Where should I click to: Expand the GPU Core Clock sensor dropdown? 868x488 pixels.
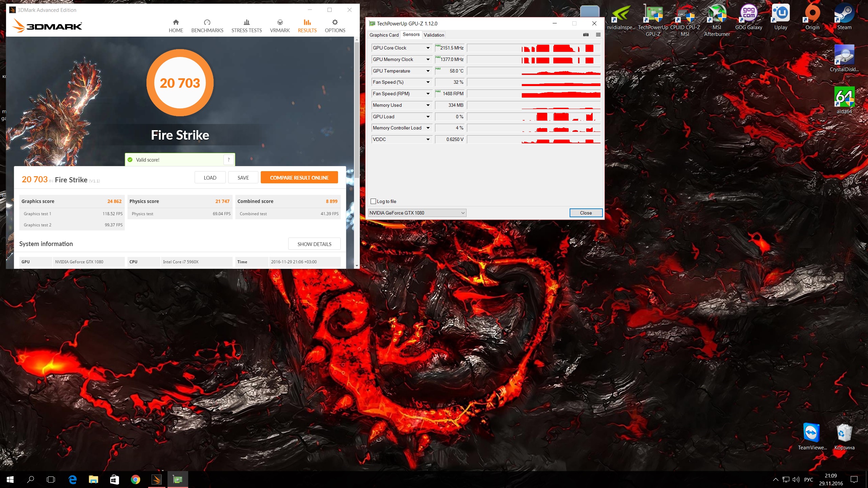[x=428, y=48]
